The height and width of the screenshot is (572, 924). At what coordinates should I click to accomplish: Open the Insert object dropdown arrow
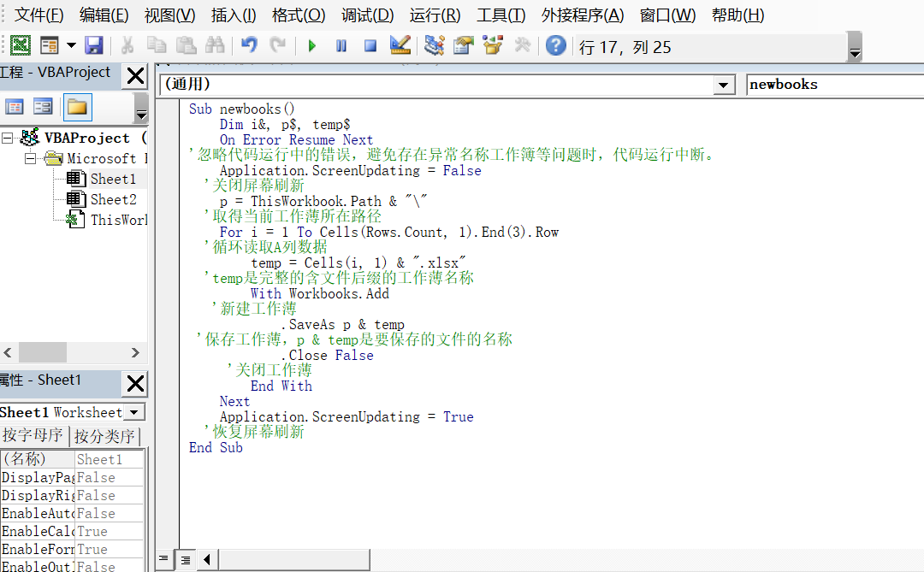tap(71, 45)
